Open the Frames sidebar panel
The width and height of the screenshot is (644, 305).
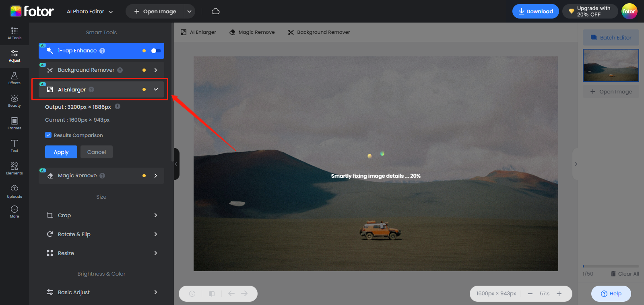(14, 123)
